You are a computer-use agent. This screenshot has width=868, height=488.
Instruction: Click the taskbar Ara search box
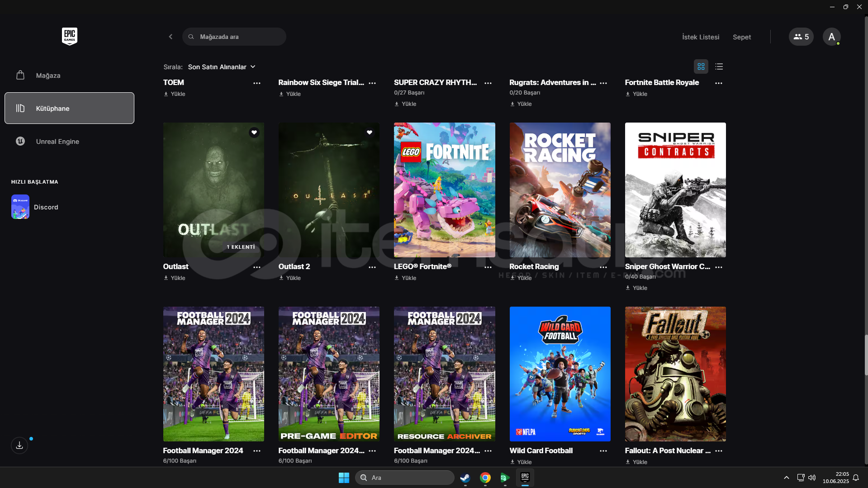(405, 478)
